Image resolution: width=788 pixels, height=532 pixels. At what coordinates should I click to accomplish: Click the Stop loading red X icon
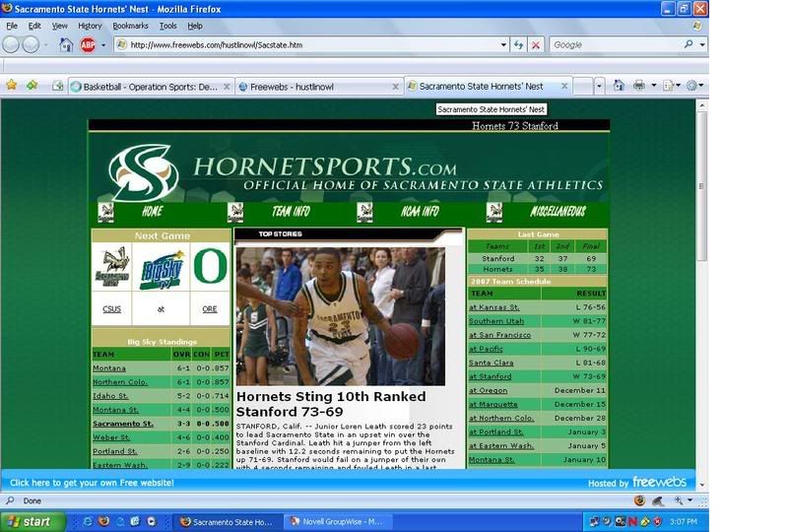point(536,45)
